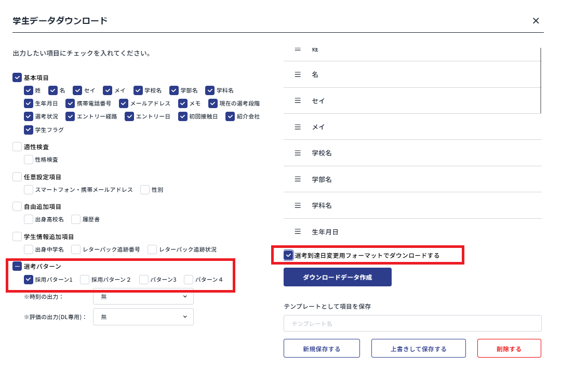
Task: Click the drag handle beside 学科名
Action: (x=298, y=205)
